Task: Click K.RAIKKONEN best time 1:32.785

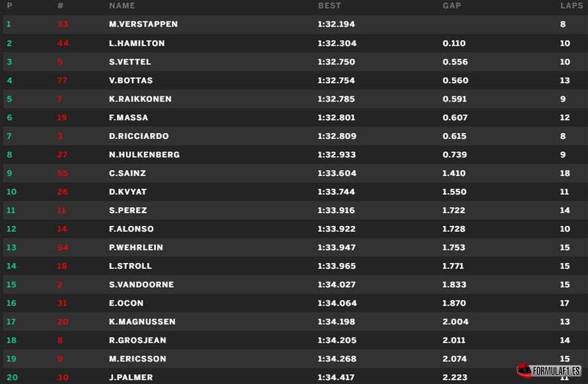Action: click(336, 99)
